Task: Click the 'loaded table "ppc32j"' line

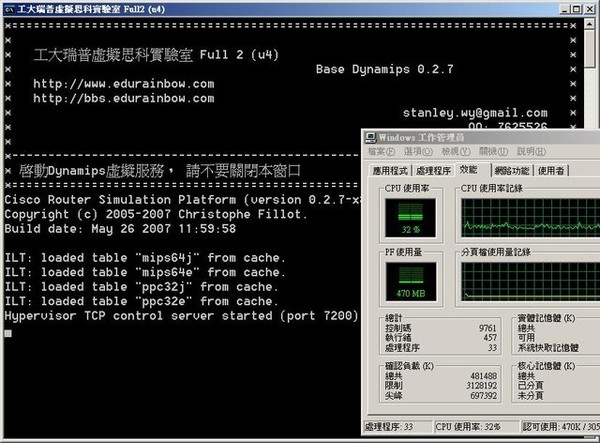Action: [x=141, y=287]
